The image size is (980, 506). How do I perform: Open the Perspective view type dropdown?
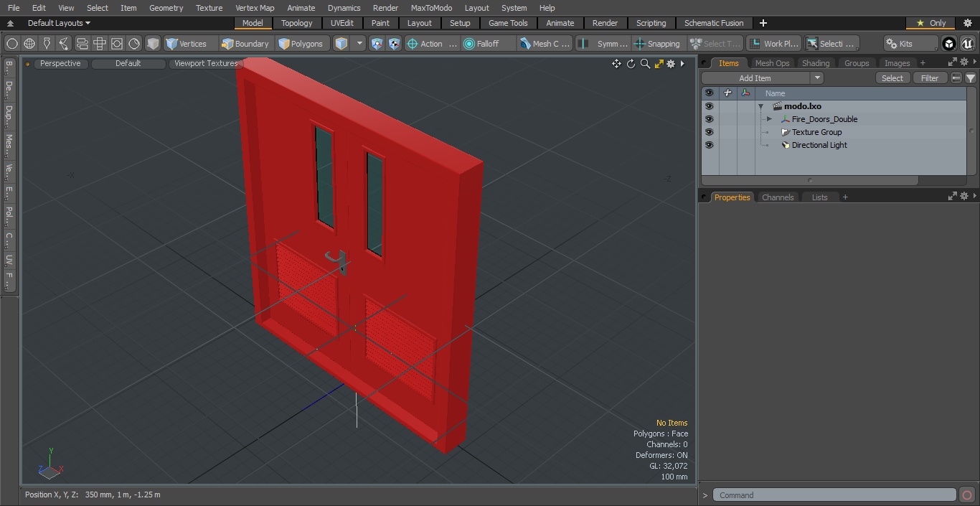tap(60, 63)
